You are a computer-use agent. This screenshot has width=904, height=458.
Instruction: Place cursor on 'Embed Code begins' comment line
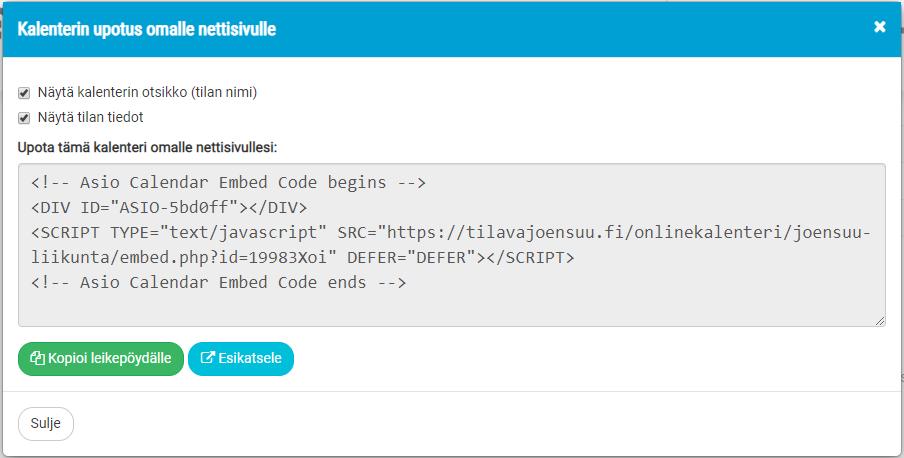[228, 183]
